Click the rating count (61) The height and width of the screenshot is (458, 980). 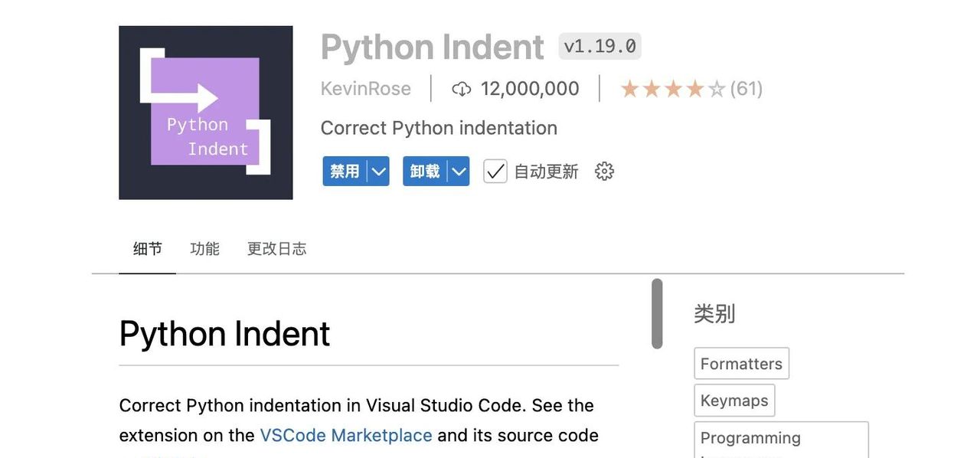pyautogui.click(x=746, y=88)
